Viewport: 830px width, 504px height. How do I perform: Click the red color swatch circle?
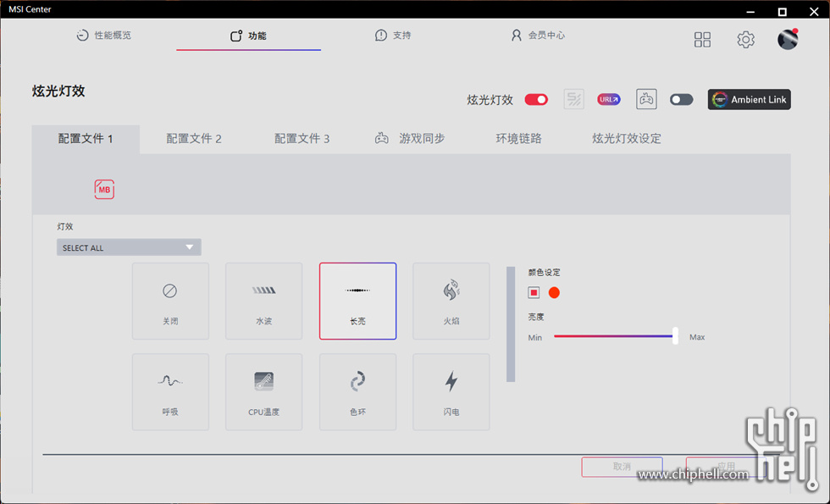pos(554,292)
